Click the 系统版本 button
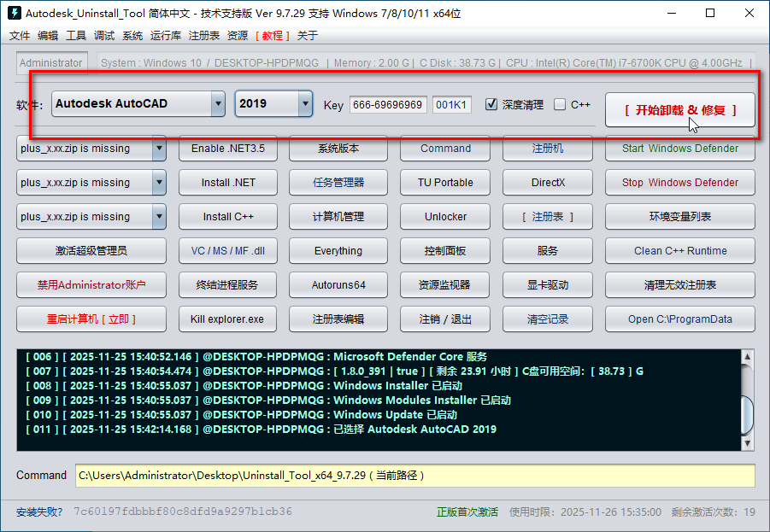Image resolution: width=770 pixels, height=532 pixels. 338,149
